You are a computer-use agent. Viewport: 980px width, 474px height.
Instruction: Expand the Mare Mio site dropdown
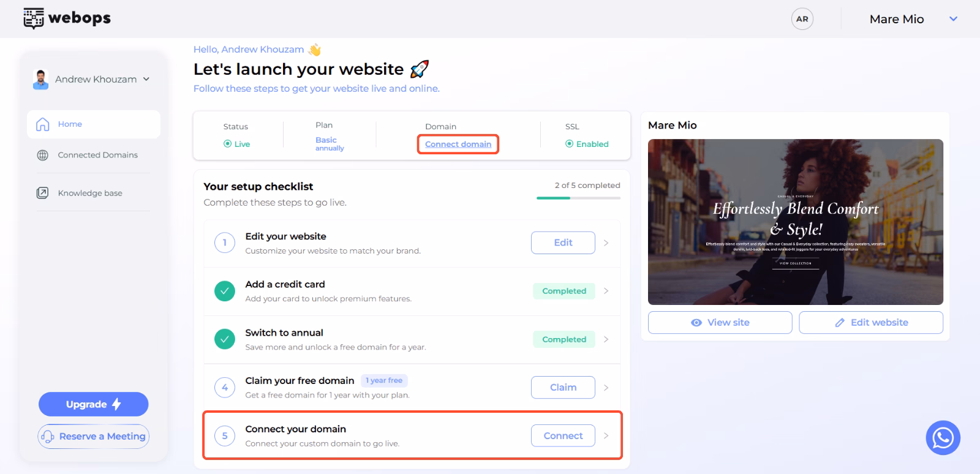(x=953, y=19)
